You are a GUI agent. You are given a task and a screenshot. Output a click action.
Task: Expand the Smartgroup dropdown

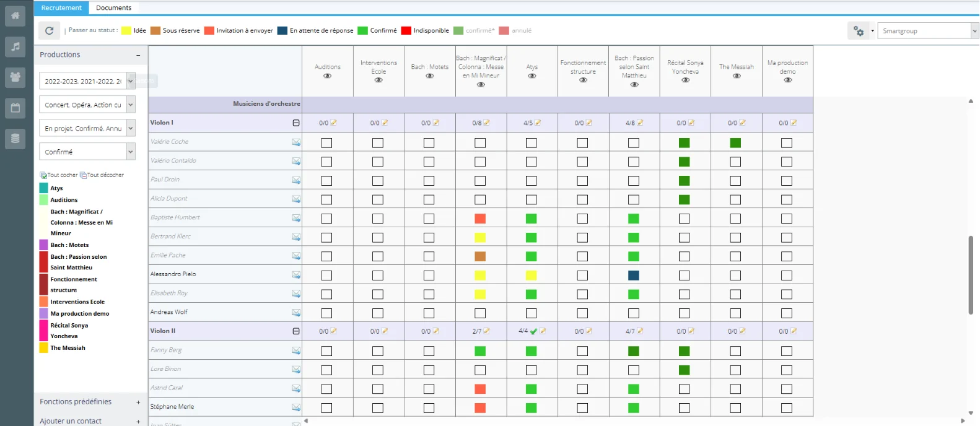pyautogui.click(x=974, y=31)
